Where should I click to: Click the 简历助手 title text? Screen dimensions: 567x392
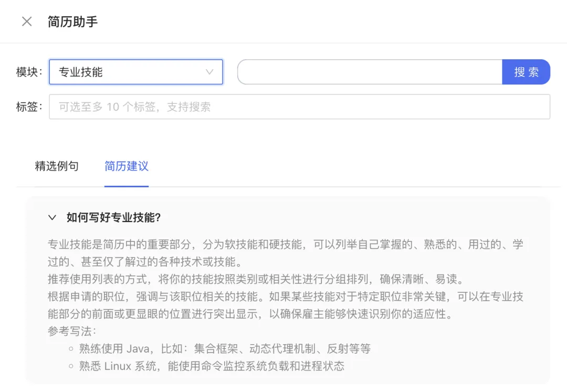pyautogui.click(x=72, y=21)
